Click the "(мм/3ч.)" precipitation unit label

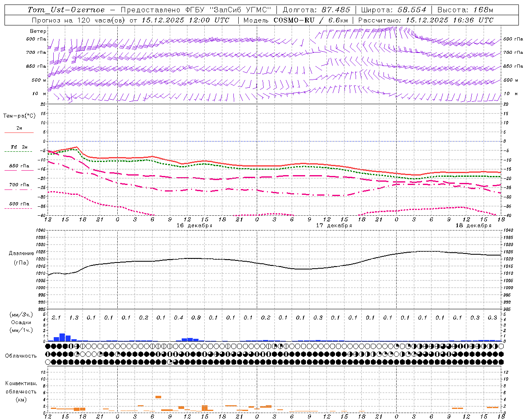tap(21, 315)
